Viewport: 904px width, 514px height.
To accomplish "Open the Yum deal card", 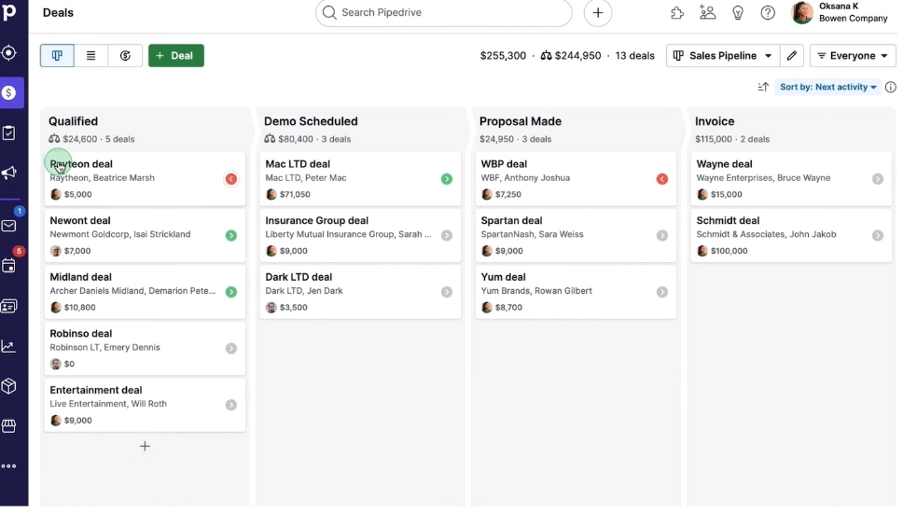I will click(576, 292).
